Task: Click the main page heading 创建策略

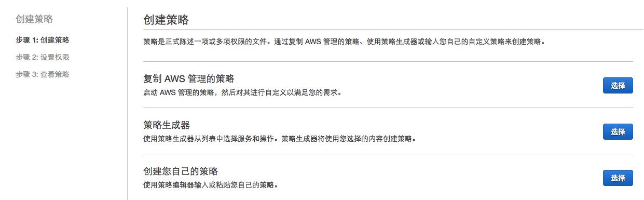Action: tap(166, 20)
